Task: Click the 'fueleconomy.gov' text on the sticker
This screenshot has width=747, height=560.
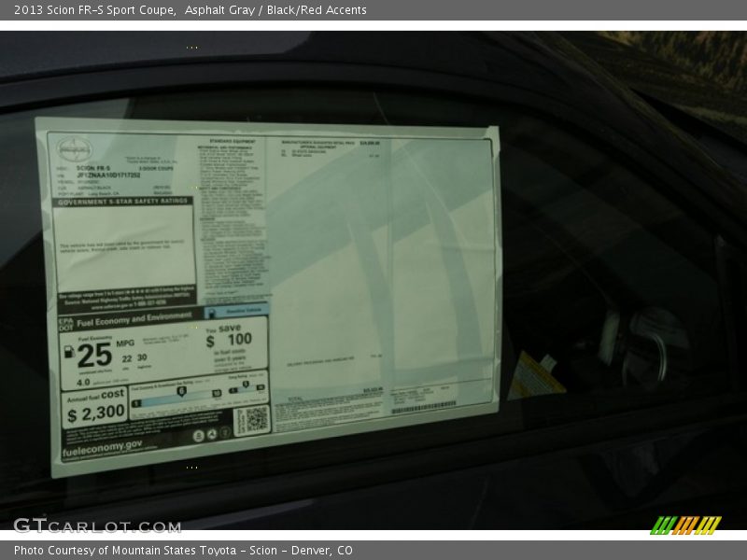Action: (x=102, y=449)
